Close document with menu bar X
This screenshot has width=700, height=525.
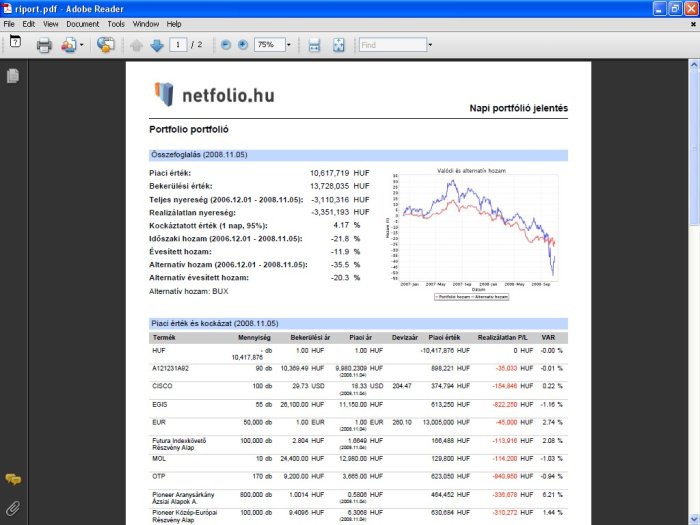(x=693, y=24)
